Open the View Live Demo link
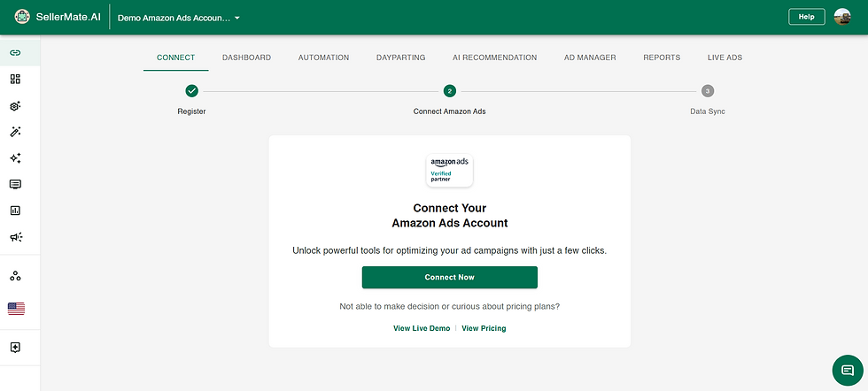The height and width of the screenshot is (391, 868). [x=422, y=328]
